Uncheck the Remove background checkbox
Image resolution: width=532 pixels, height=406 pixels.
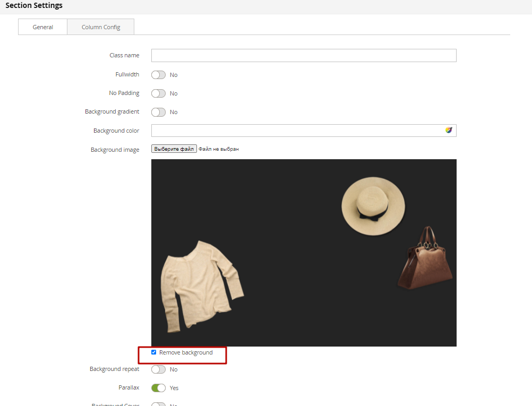pos(154,352)
